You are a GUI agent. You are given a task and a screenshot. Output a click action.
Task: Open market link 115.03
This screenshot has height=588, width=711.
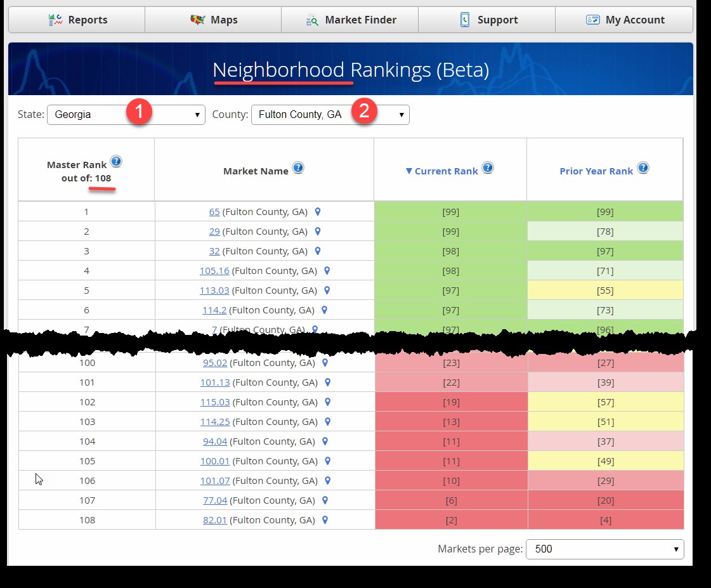coord(215,402)
